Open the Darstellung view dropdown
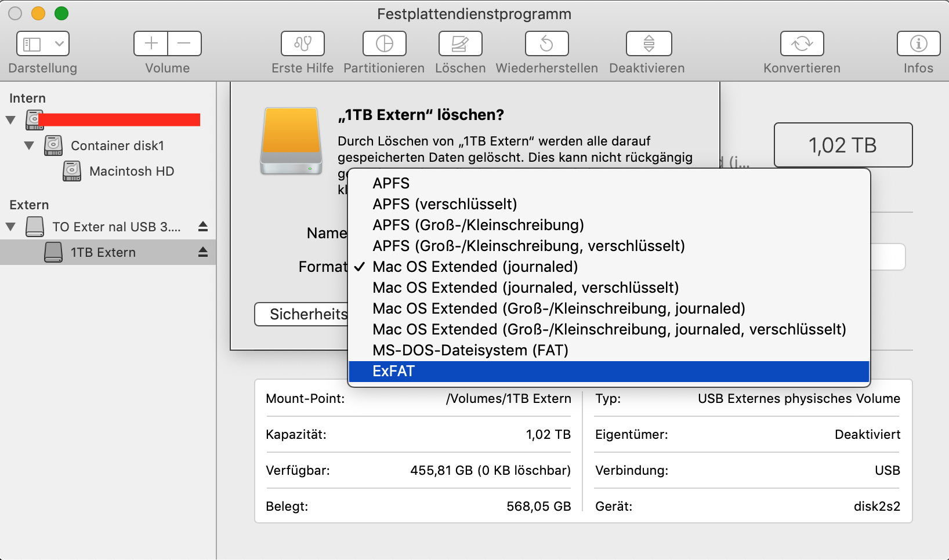The height and width of the screenshot is (560, 949). click(x=43, y=43)
